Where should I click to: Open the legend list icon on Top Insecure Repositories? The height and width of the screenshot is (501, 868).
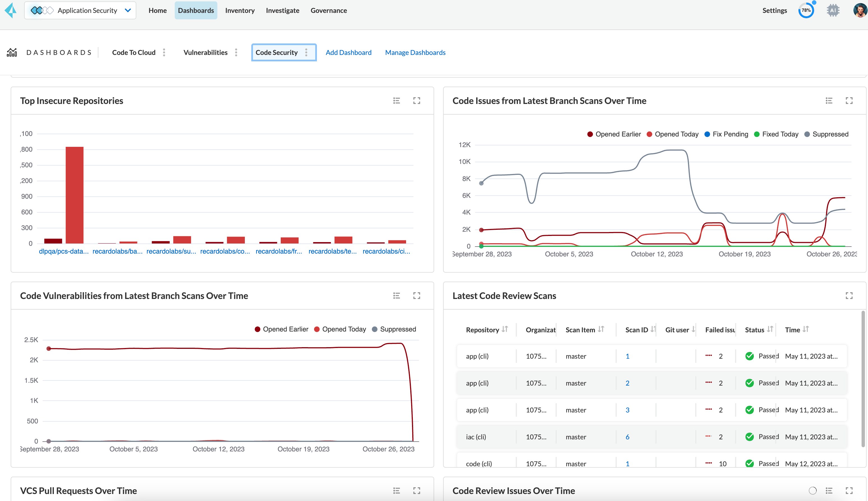click(396, 101)
